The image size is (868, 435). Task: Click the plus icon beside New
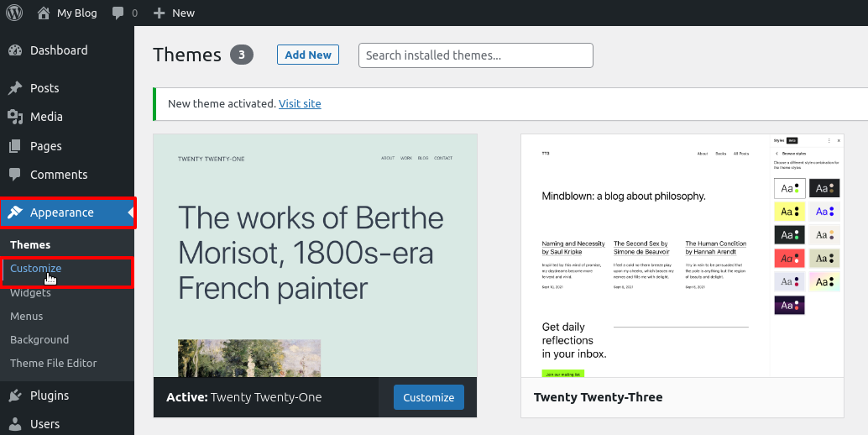coord(159,13)
